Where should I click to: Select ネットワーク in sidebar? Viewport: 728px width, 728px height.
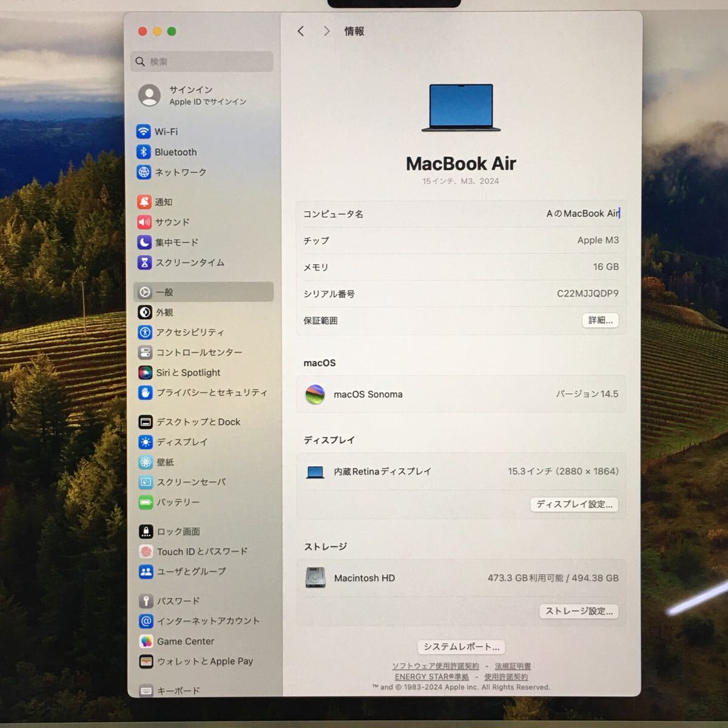pyautogui.click(x=181, y=172)
